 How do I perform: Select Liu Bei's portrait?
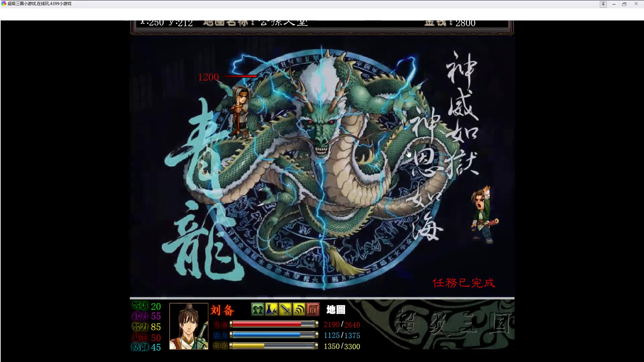[x=189, y=326]
